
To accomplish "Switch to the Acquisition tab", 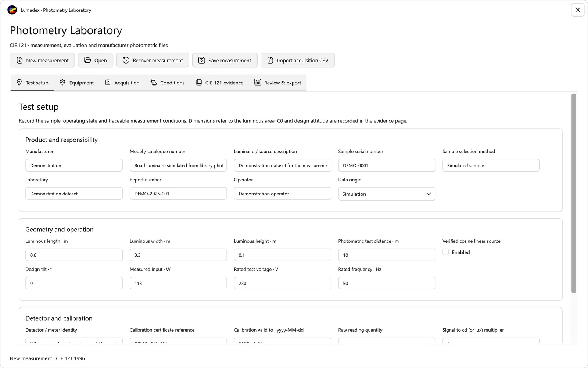I will coord(122,83).
